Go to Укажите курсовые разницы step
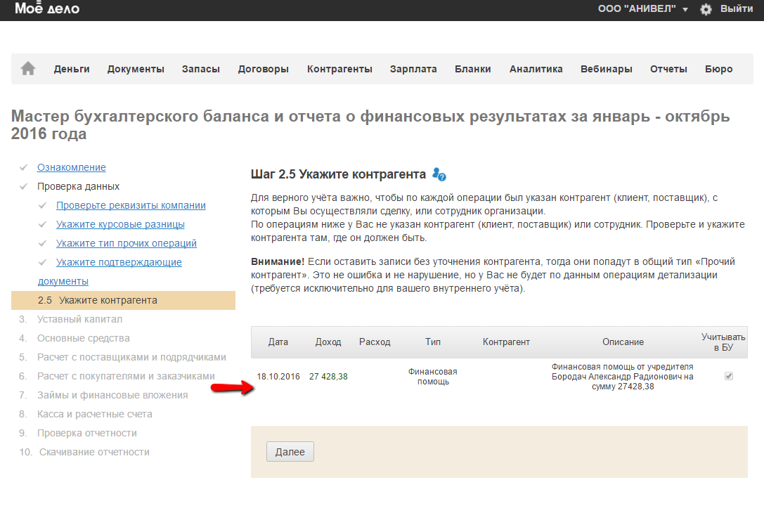The height and width of the screenshot is (532, 764). tap(120, 224)
